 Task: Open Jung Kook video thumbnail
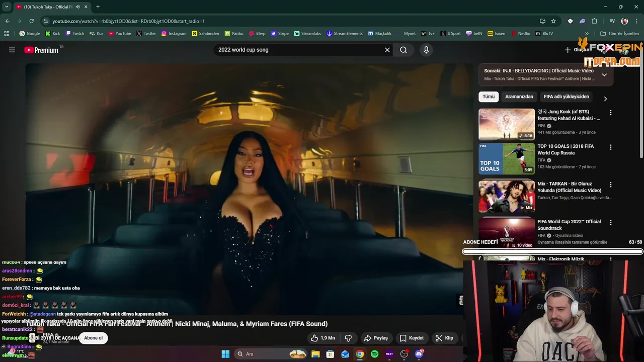point(507,124)
